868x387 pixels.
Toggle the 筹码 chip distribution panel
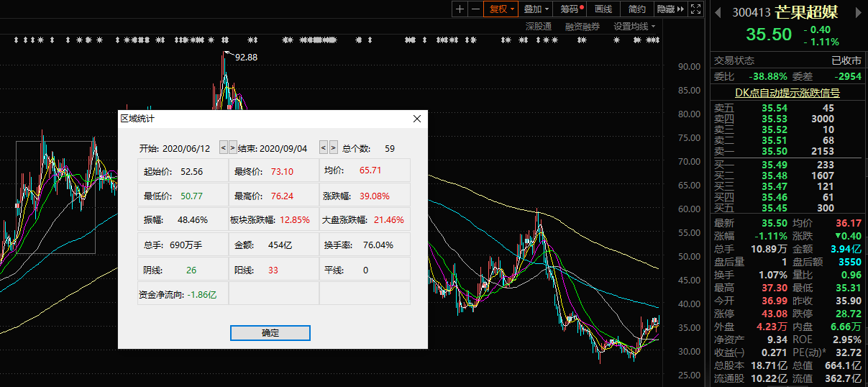(x=572, y=9)
